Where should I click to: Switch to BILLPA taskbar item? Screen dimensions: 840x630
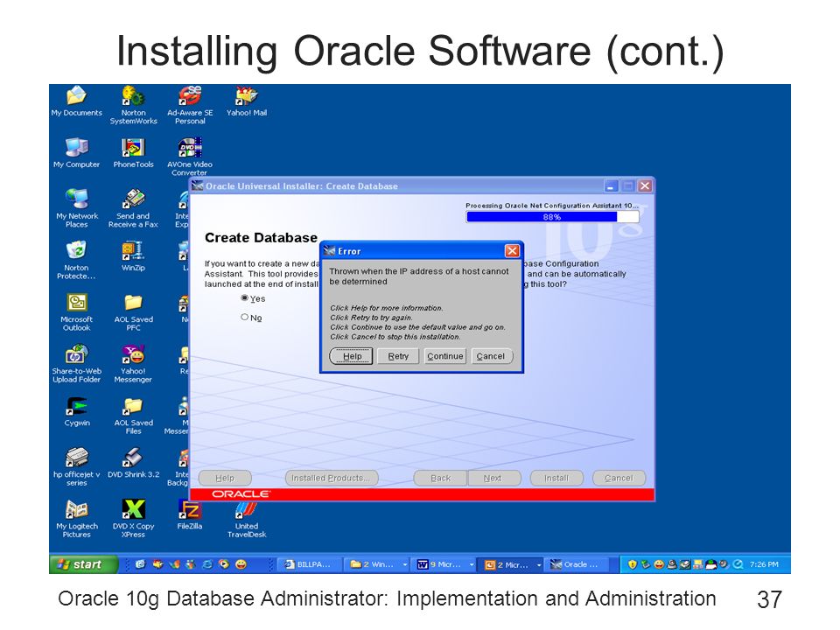(x=307, y=564)
